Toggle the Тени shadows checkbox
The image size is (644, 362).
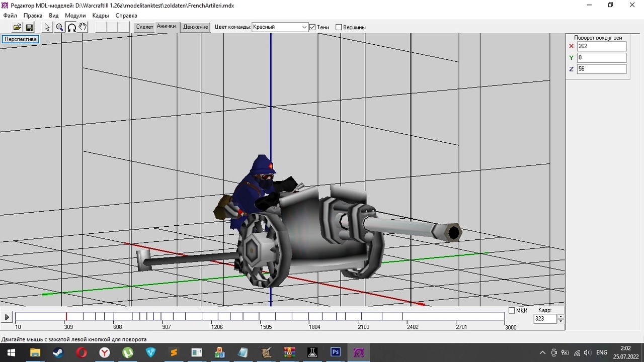pyautogui.click(x=312, y=27)
